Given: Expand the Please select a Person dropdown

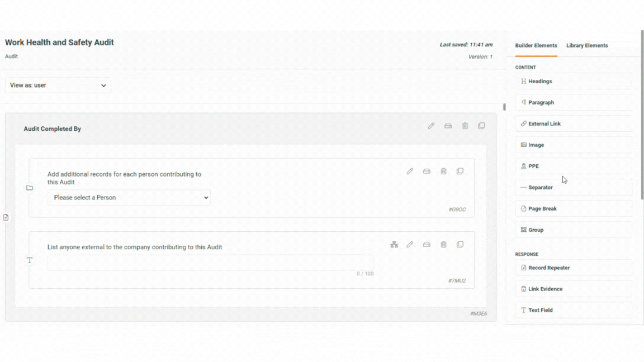Looking at the screenshot, I should click(129, 198).
